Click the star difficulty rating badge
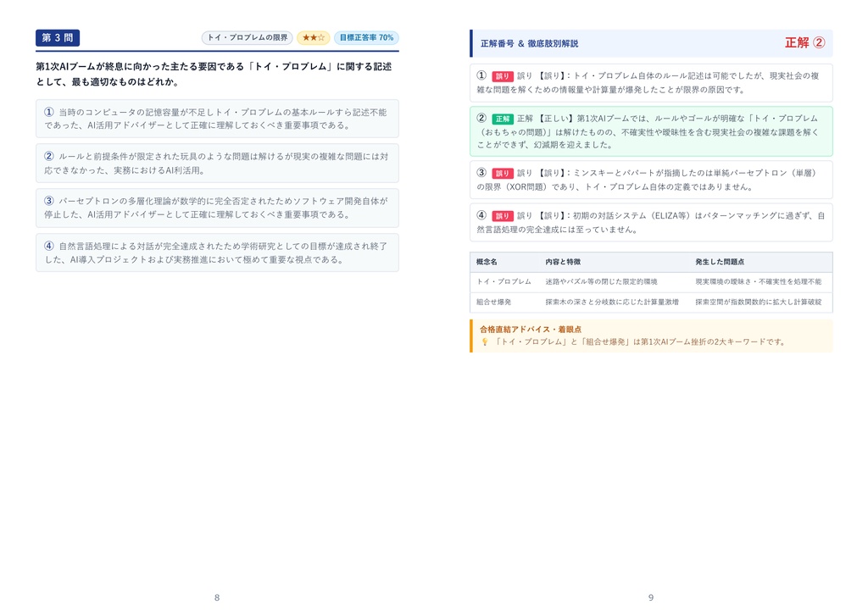The image size is (868, 616). (314, 37)
